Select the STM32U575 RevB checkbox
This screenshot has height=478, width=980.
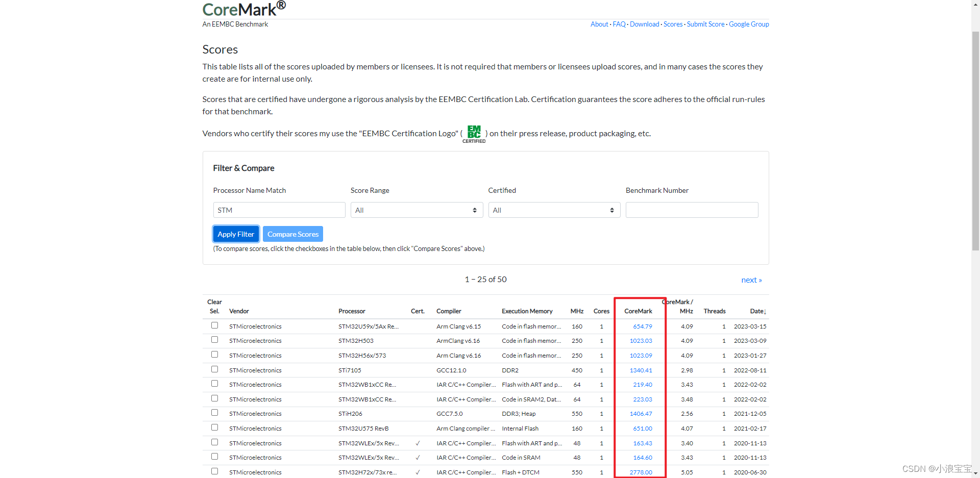(x=214, y=427)
